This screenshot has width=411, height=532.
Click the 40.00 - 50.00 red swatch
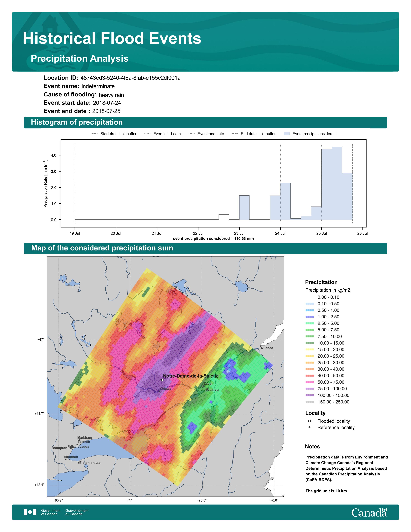[x=309, y=376]
